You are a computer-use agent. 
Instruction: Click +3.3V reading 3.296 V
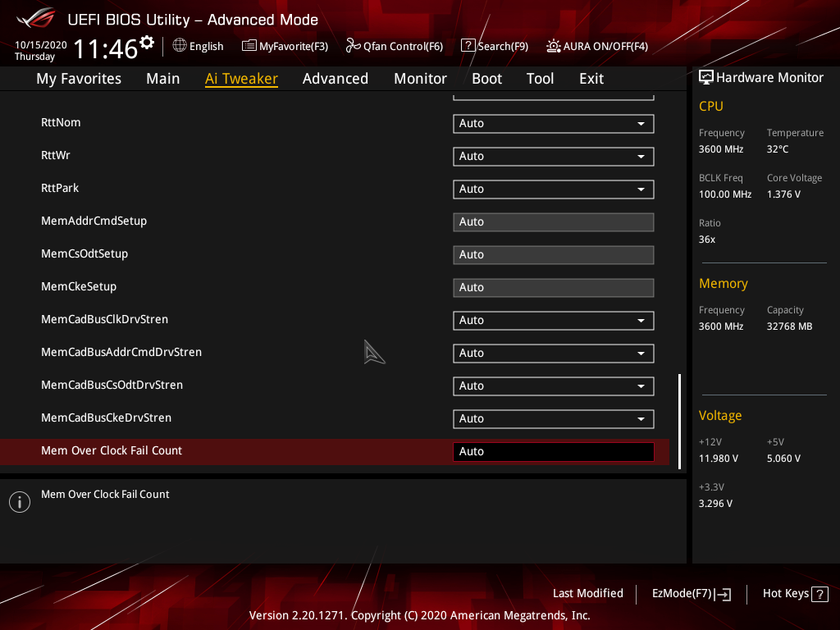point(715,503)
